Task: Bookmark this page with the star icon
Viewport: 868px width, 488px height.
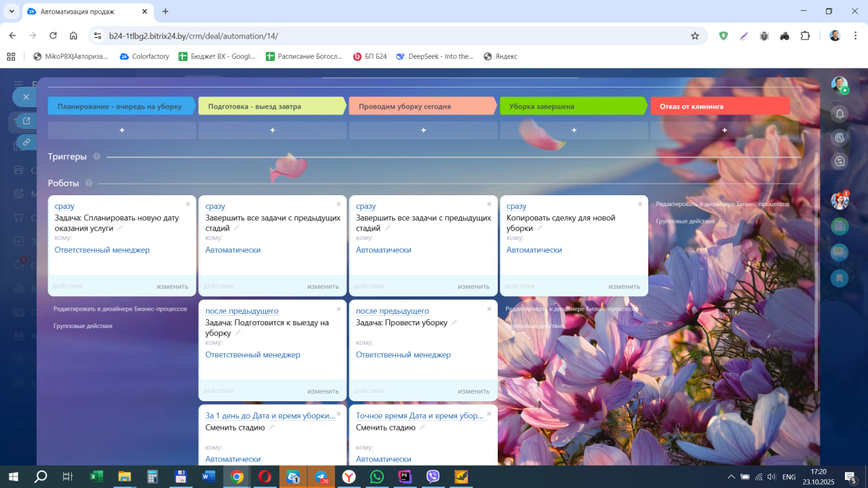Action: [694, 36]
